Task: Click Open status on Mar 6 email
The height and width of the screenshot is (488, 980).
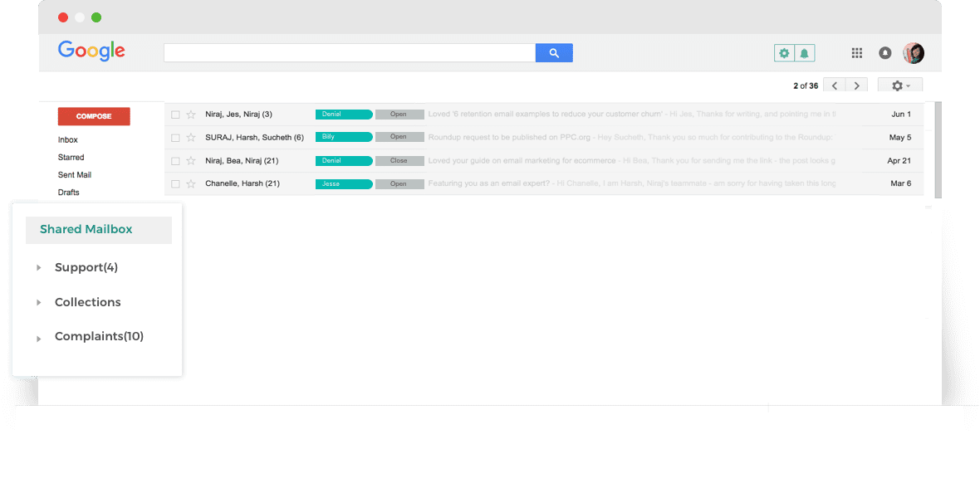Action: pyautogui.click(x=399, y=183)
